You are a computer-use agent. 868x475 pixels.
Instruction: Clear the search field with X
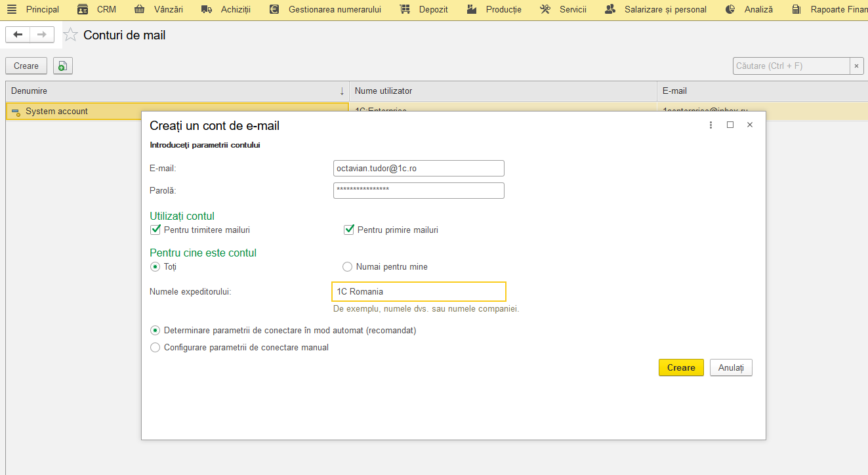click(x=856, y=66)
